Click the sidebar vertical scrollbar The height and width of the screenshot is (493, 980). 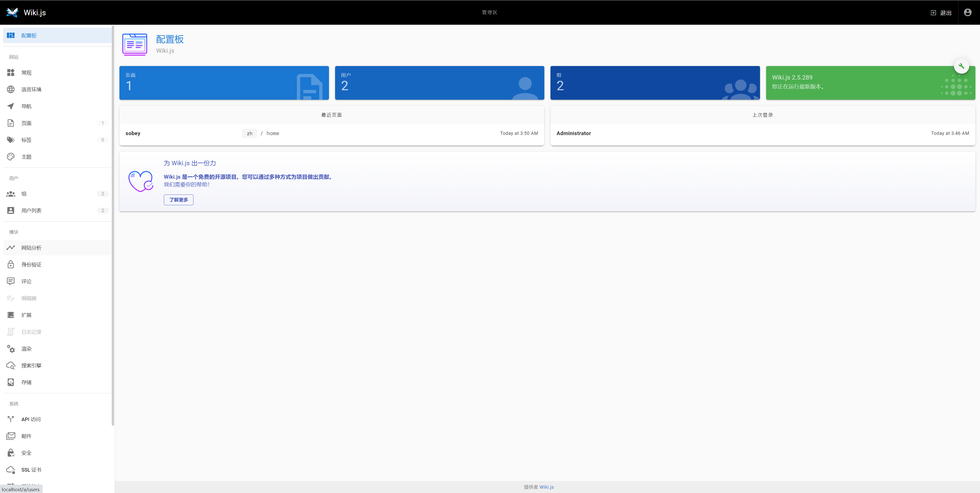[113, 228]
